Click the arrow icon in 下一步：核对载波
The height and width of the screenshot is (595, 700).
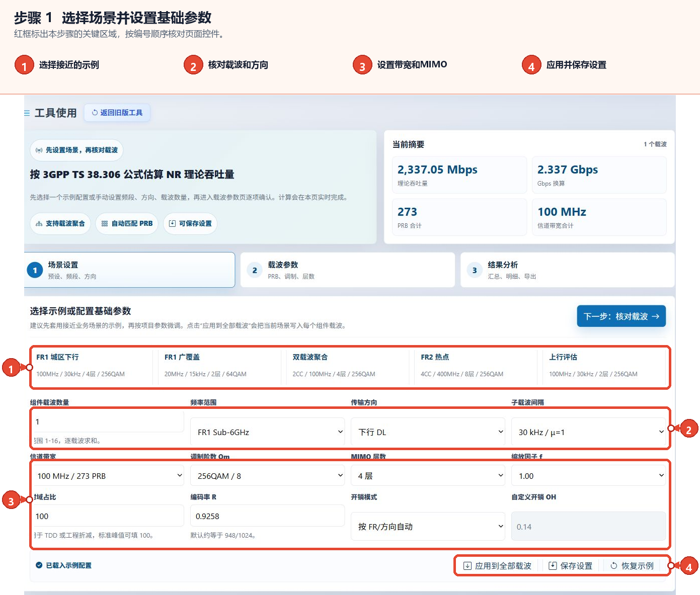[655, 316]
